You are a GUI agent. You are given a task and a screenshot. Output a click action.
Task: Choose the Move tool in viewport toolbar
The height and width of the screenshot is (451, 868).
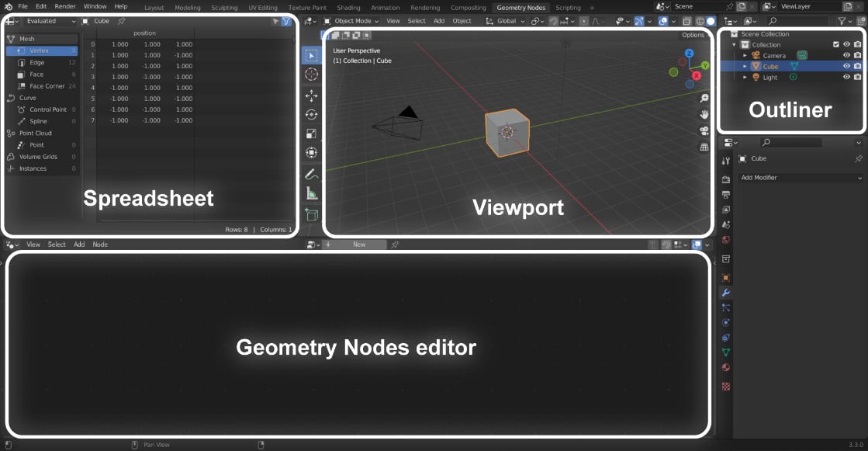(x=312, y=95)
